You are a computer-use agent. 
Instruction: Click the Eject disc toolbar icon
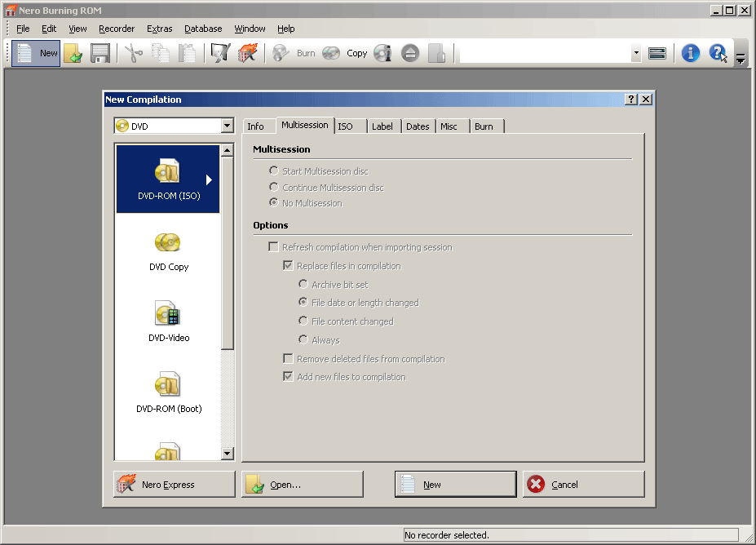click(x=410, y=53)
